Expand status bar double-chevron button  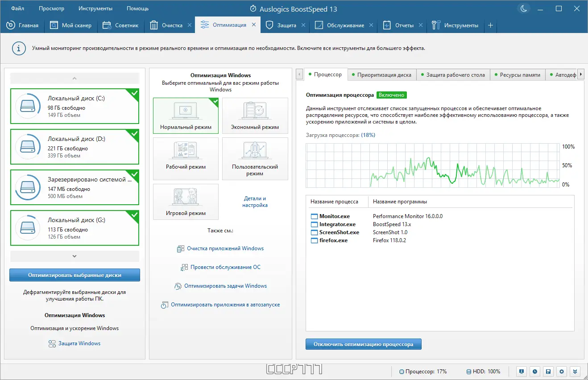(x=576, y=371)
